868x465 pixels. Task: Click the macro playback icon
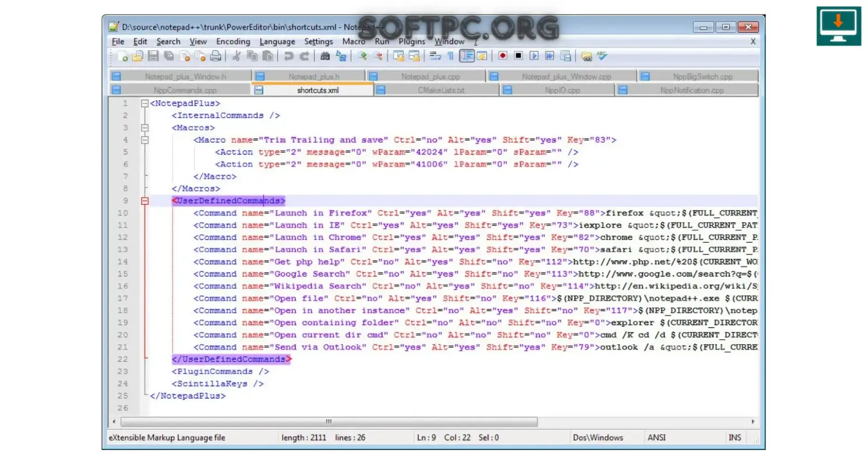coord(534,56)
